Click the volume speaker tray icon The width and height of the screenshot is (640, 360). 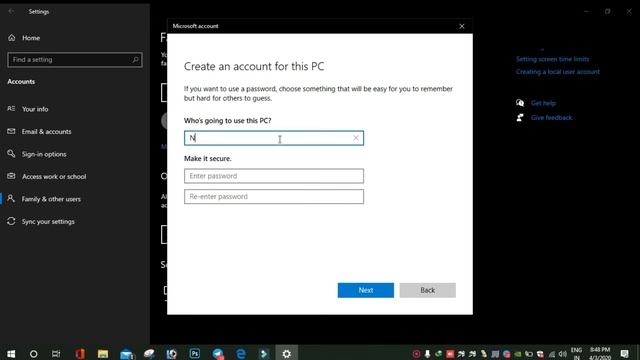pyautogui.click(x=563, y=354)
